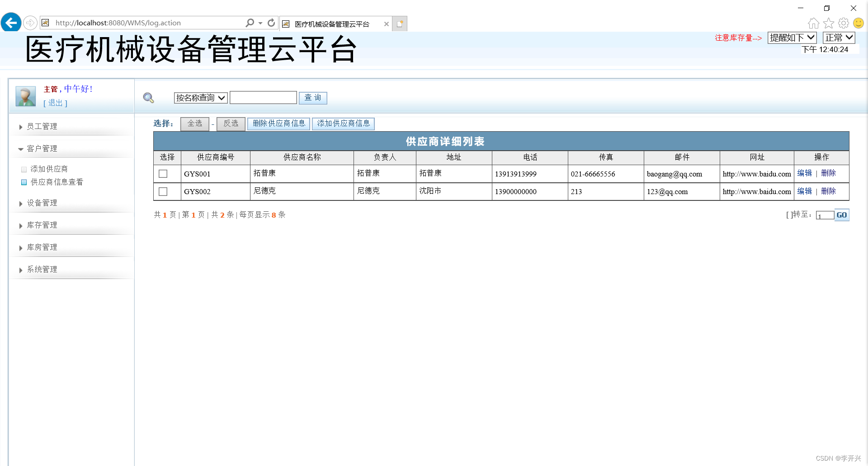Screen dimensions: 868x466
Task: Click the 查询 search button
Action: point(313,98)
